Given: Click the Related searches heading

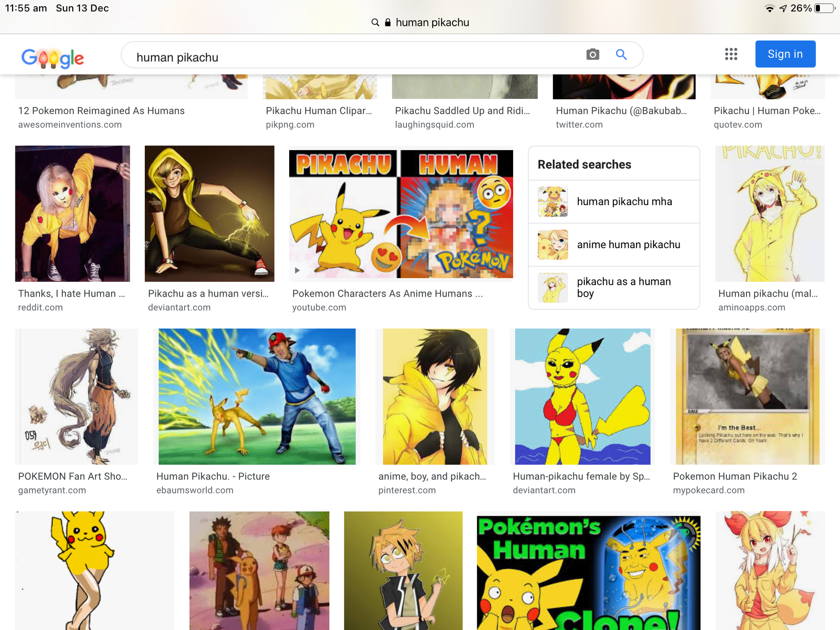Looking at the screenshot, I should (584, 164).
